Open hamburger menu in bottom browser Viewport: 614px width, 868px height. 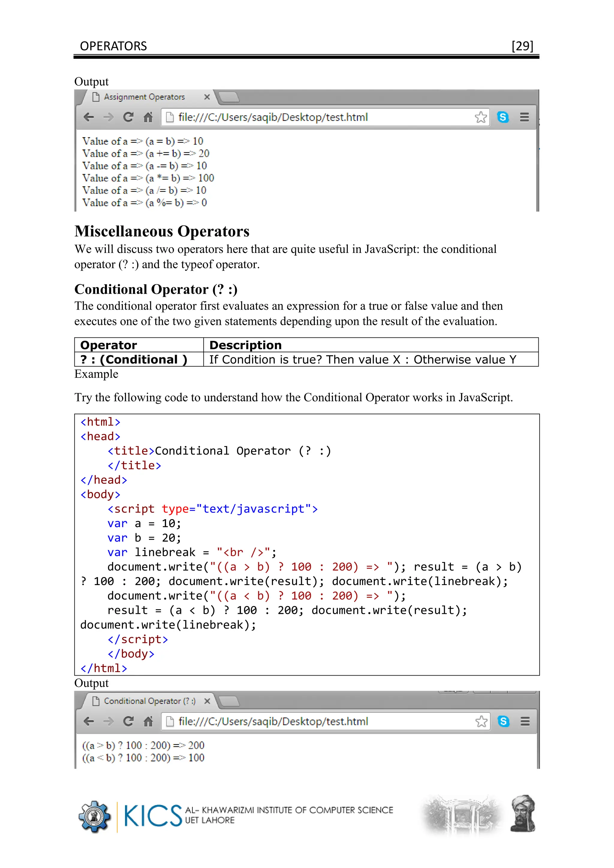[x=525, y=721]
